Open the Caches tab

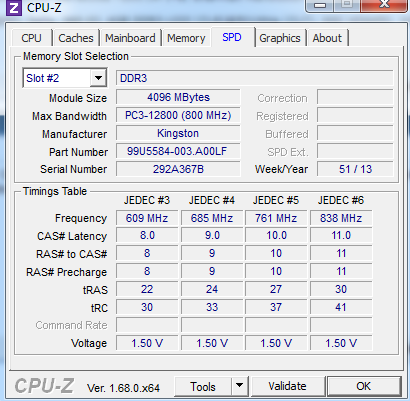click(76, 38)
